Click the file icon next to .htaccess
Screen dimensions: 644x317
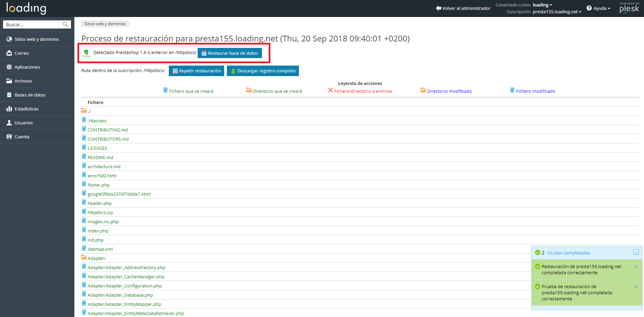[x=84, y=120]
